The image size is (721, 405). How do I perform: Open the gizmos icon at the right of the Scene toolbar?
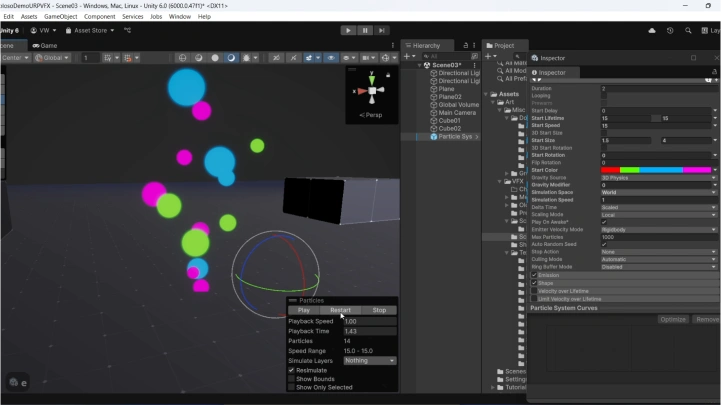[x=385, y=57]
